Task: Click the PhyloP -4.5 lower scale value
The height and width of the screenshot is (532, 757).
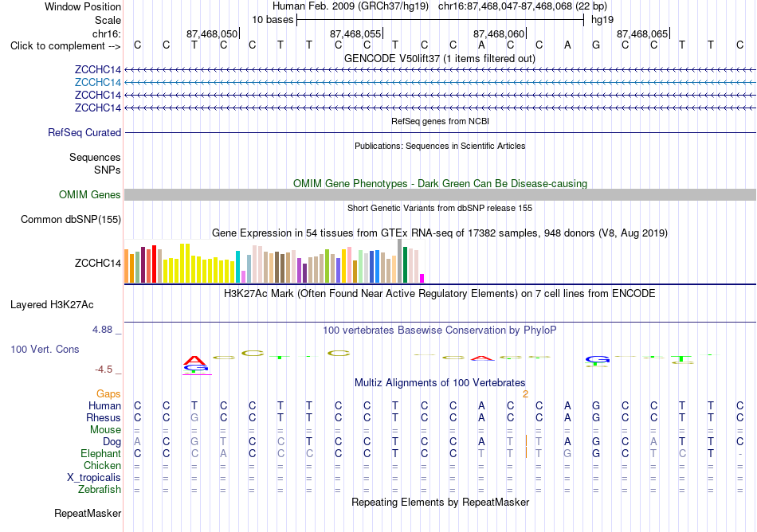Action: (x=104, y=370)
